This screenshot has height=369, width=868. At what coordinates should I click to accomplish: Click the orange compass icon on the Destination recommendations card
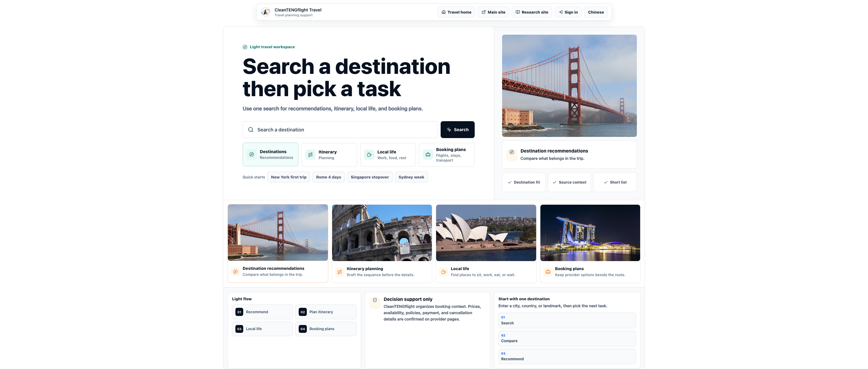click(x=235, y=272)
